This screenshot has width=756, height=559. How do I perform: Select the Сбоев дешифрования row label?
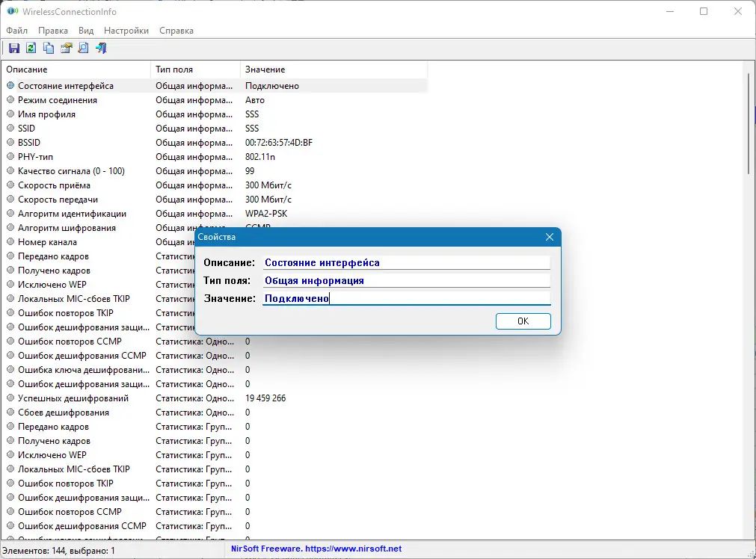click(63, 413)
